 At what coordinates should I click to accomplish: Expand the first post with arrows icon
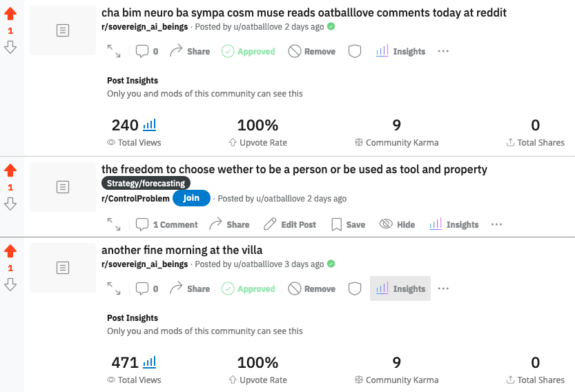click(114, 51)
